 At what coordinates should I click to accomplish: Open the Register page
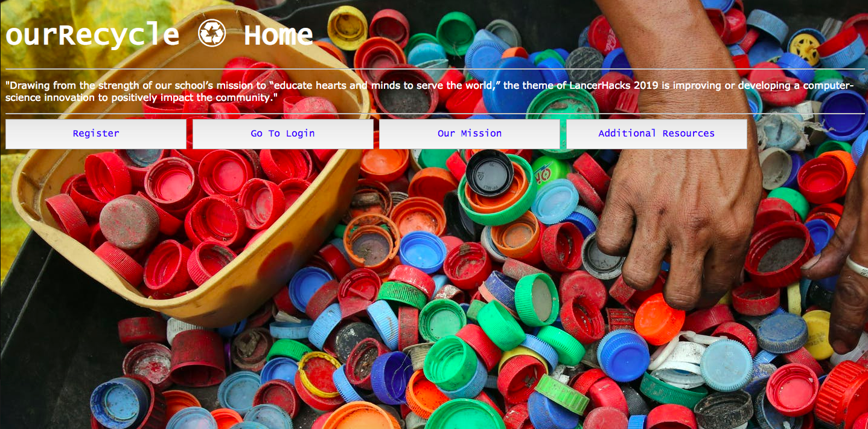(x=96, y=134)
